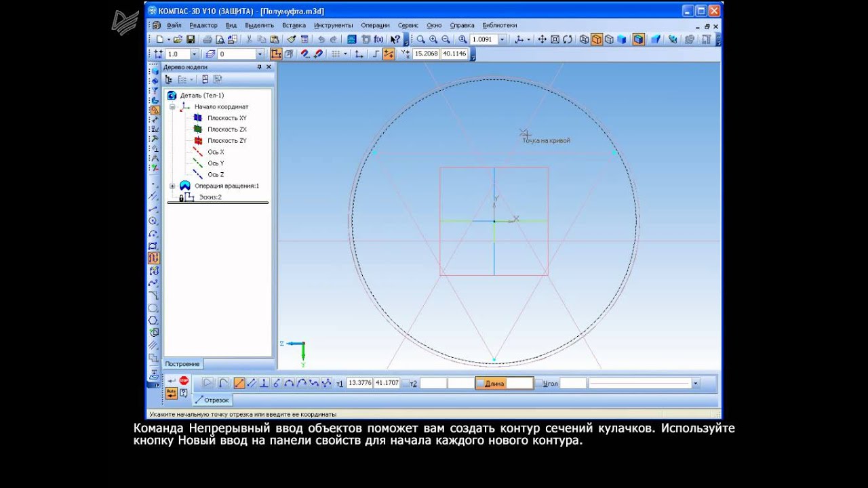Check the т2 point checkbox
The height and width of the screenshot is (488, 868).
tap(406, 384)
